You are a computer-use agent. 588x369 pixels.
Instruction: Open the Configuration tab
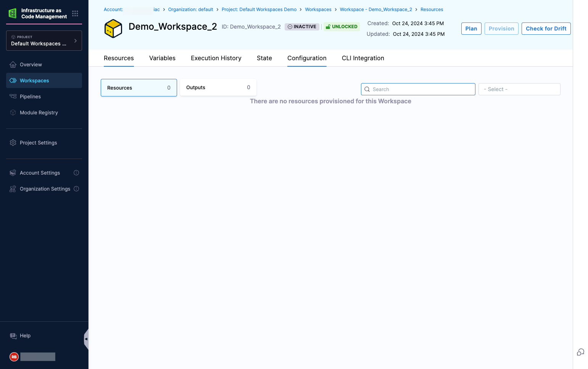307,58
